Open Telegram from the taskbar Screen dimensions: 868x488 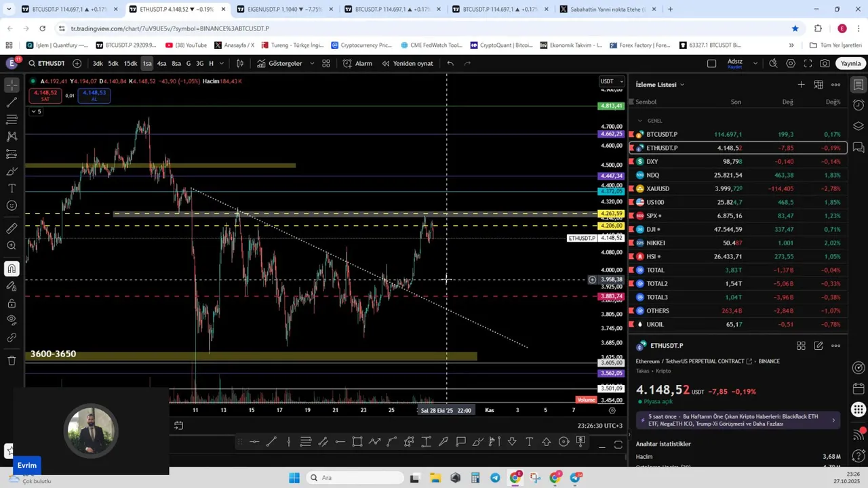point(495,478)
